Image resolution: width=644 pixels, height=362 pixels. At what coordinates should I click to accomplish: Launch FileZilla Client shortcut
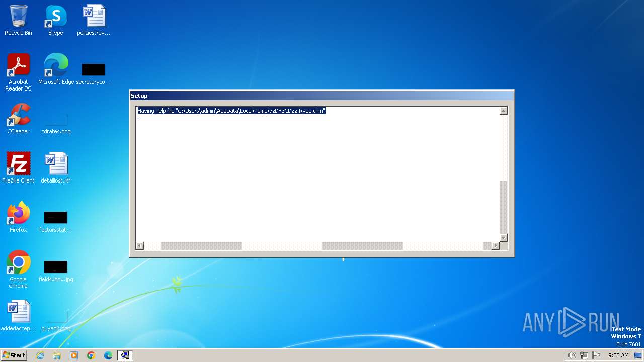click(x=18, y=168)
